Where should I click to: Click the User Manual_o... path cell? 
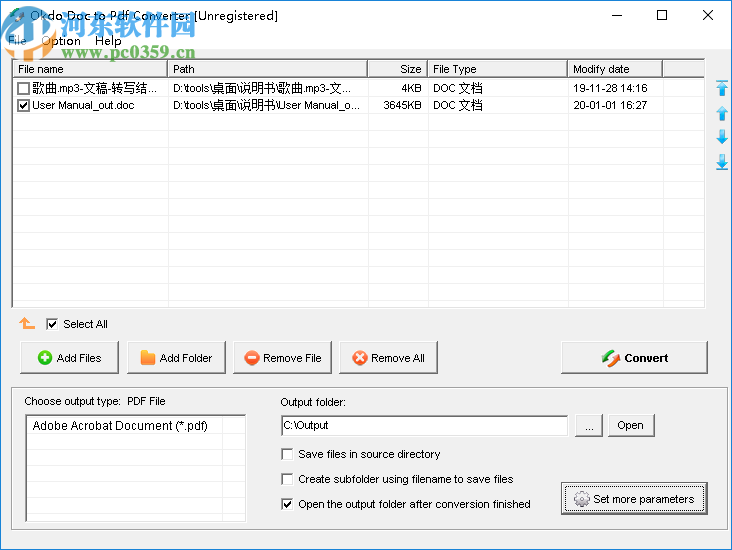pos(266,106)
